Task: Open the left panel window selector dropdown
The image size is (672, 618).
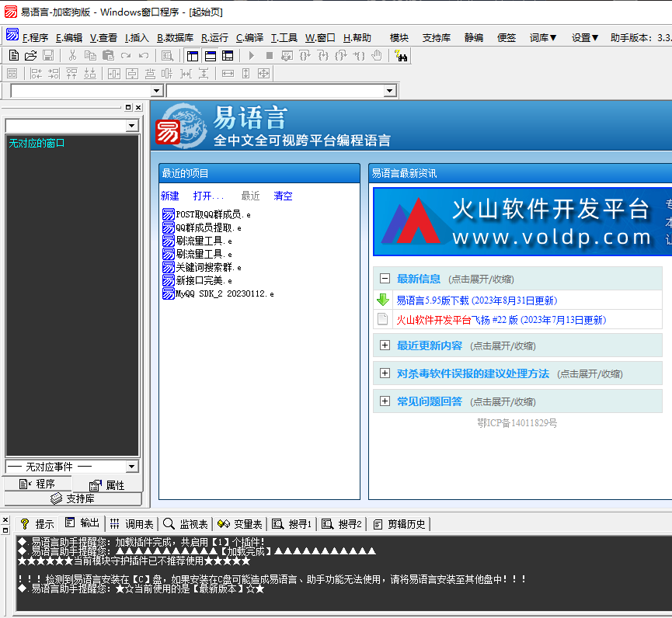Action: pos(132,126)
